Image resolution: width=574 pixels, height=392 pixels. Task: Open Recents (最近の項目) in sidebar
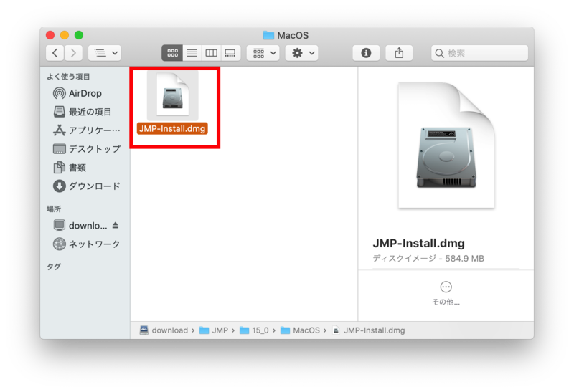point(85,112)
